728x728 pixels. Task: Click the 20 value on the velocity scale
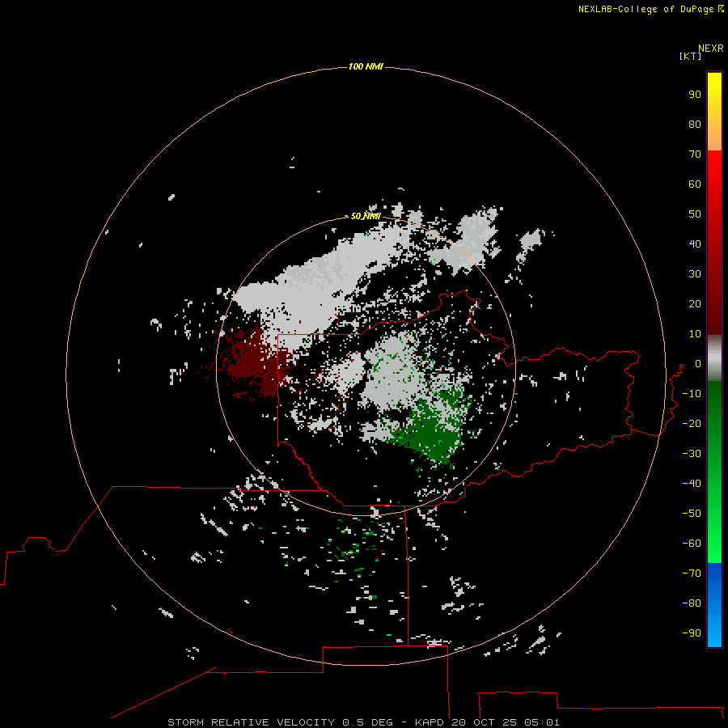tap(695, 303)
